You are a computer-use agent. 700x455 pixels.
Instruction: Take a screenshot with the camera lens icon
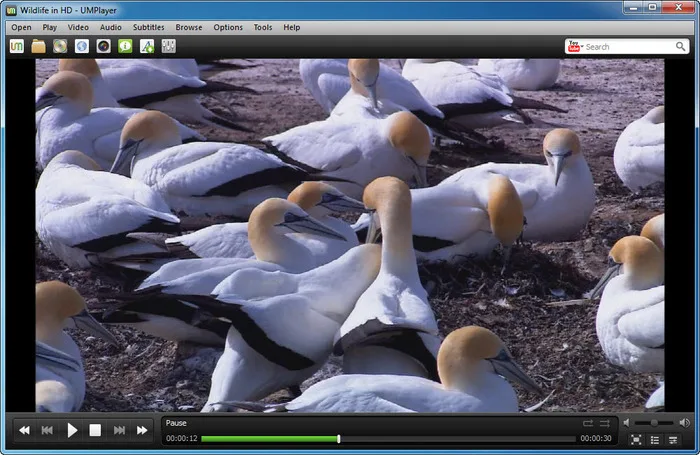point(104,46)
